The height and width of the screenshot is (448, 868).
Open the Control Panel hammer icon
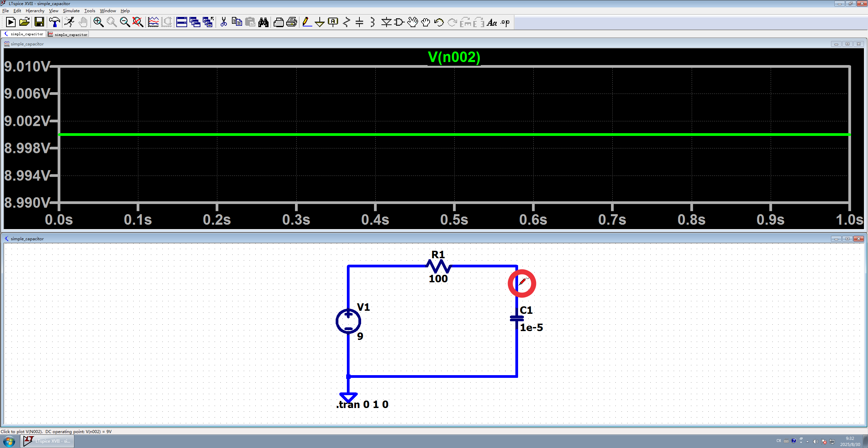pyautogui.click(x=54, y=22)
